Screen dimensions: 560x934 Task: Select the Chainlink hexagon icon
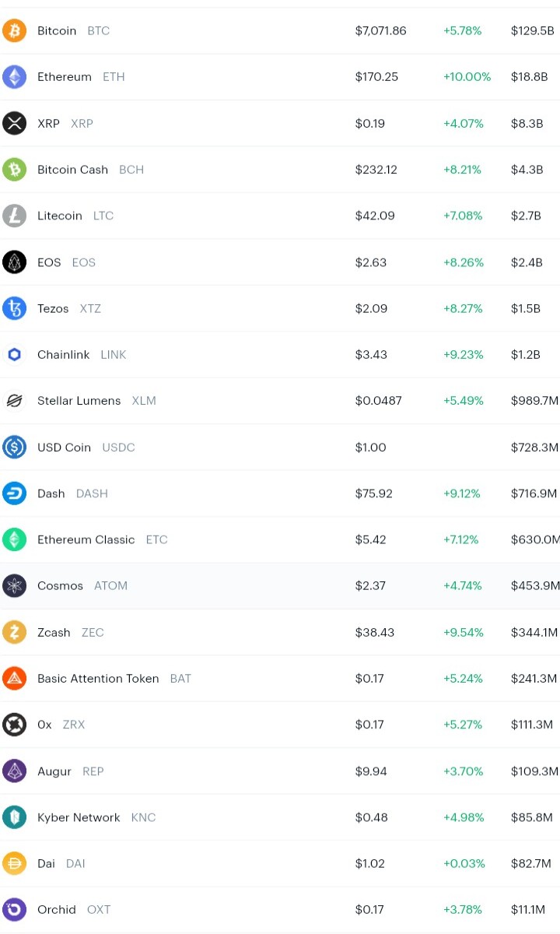tap(14, 354)
